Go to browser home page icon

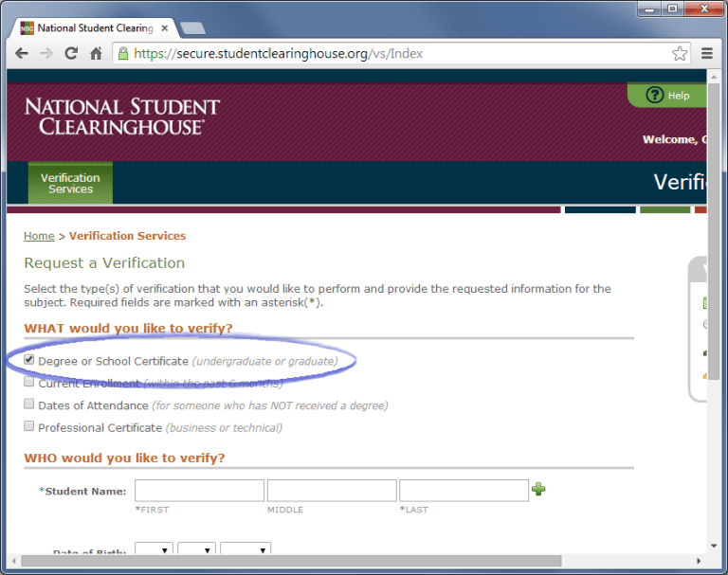pyautogui.click(x=96, y=54)
